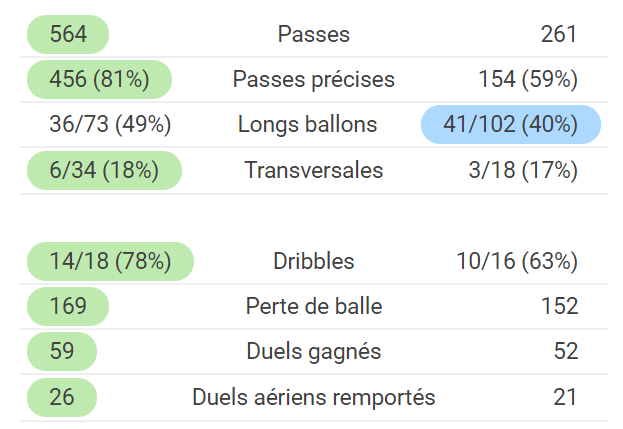Click the Passes précises label

pos(313,79)
